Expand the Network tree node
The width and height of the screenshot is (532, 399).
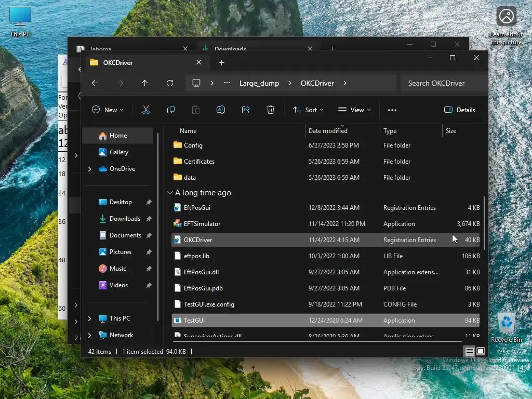click(x=89, y=335)
